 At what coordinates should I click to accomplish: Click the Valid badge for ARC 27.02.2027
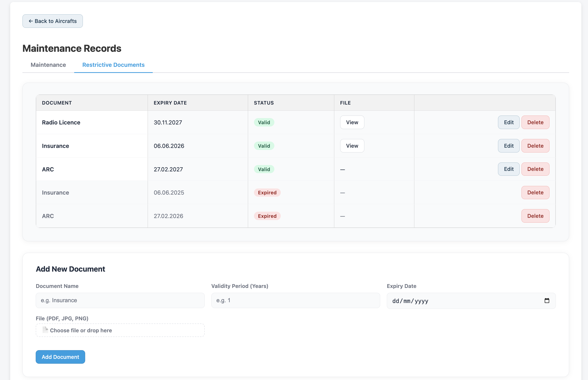pos(264,169)
